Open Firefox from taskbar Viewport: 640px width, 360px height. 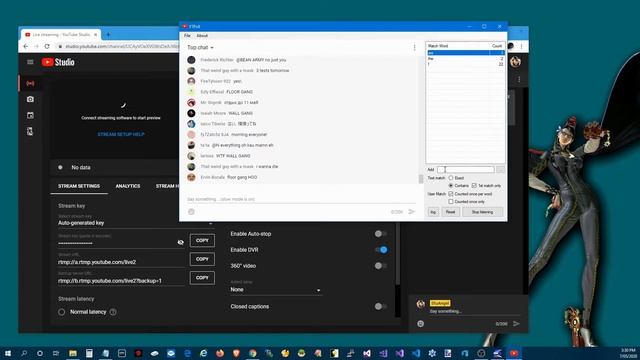(220, 353)
